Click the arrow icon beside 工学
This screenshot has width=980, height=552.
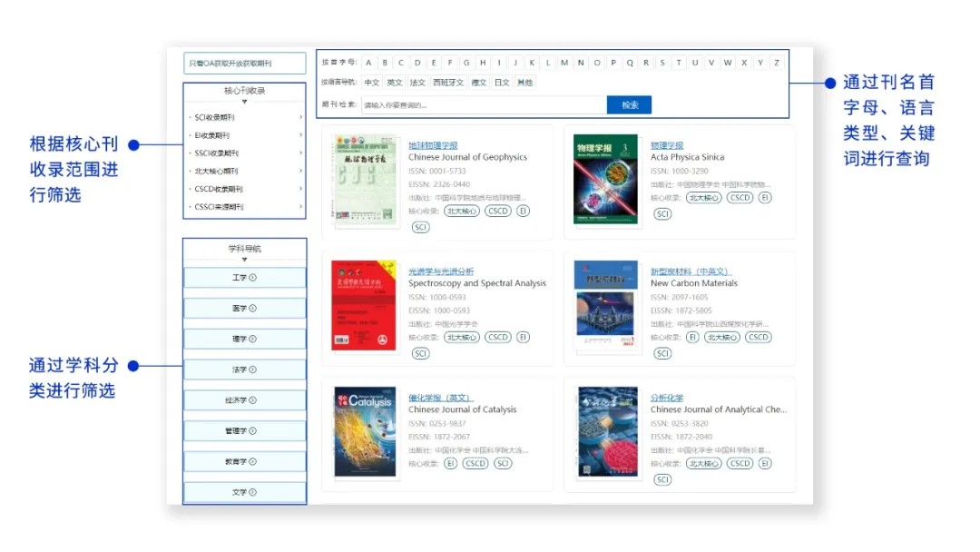pos(252,278)
